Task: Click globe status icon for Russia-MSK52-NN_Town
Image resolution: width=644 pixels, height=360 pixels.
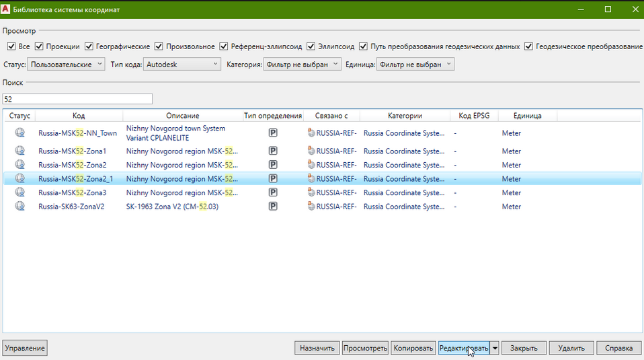Action: pos(20,133)
